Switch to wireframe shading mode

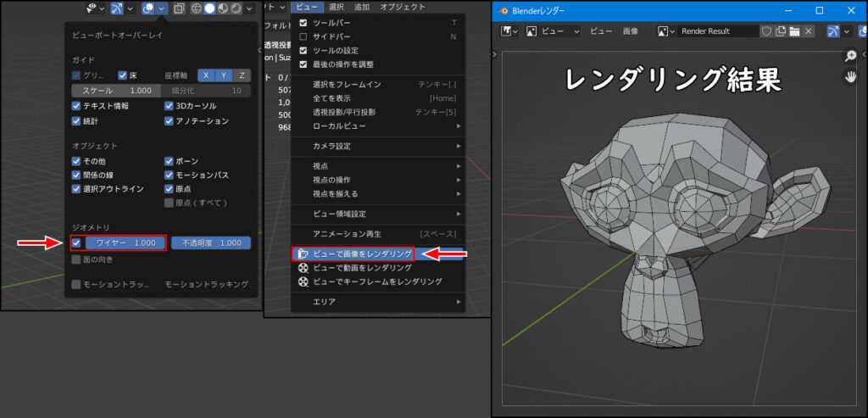click(x=197, y=8)
